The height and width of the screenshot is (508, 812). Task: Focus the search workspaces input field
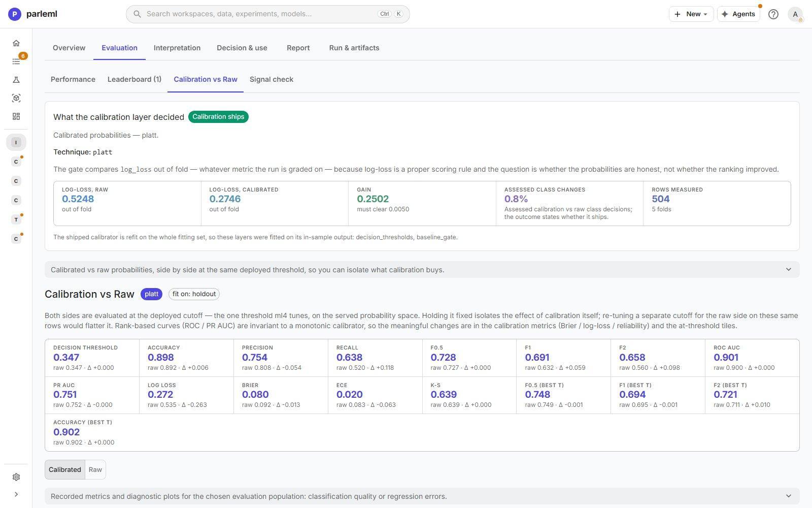click(268, 14)
